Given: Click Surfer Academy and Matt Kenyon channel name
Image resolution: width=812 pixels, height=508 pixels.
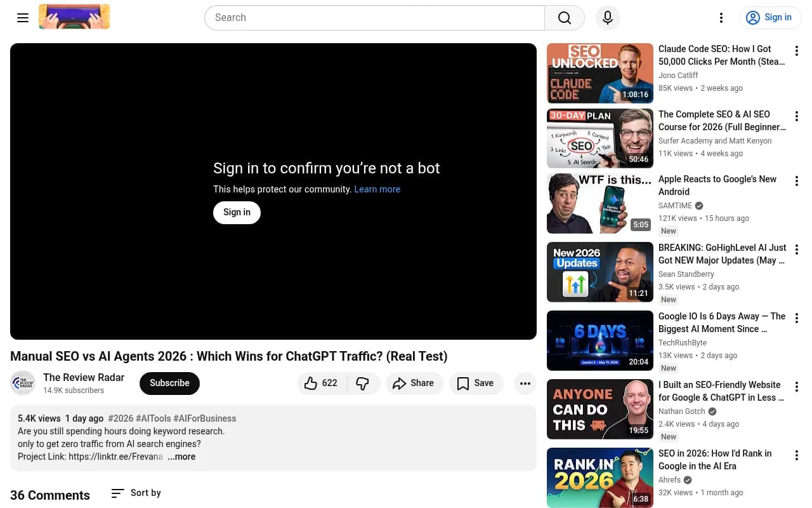Looking at the screenshot, I should (715, 141).
